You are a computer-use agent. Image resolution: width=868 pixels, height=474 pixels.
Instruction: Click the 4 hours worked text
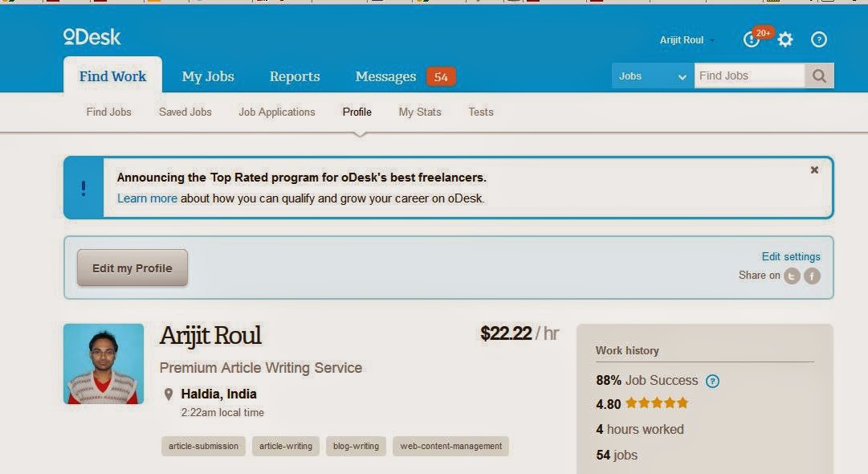pyautogui.click(x=640, y=429)
